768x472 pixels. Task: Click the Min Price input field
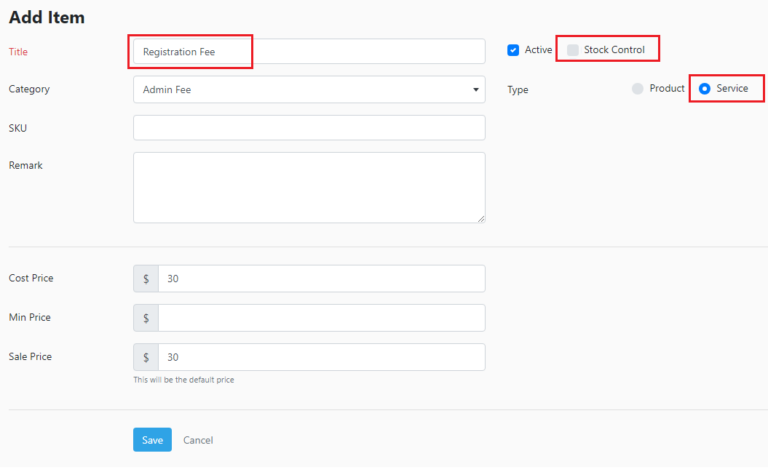coord(322,318)
